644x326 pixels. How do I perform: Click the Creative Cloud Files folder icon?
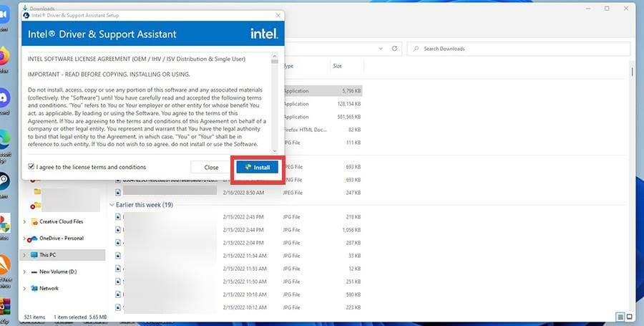[x=34, y=221]
